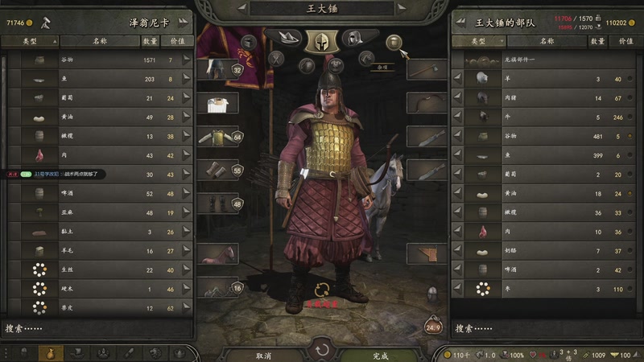644x362 pixels.
Task: Toggle the lock circle on the 谷物 party row
Action: tap(630, 136)
